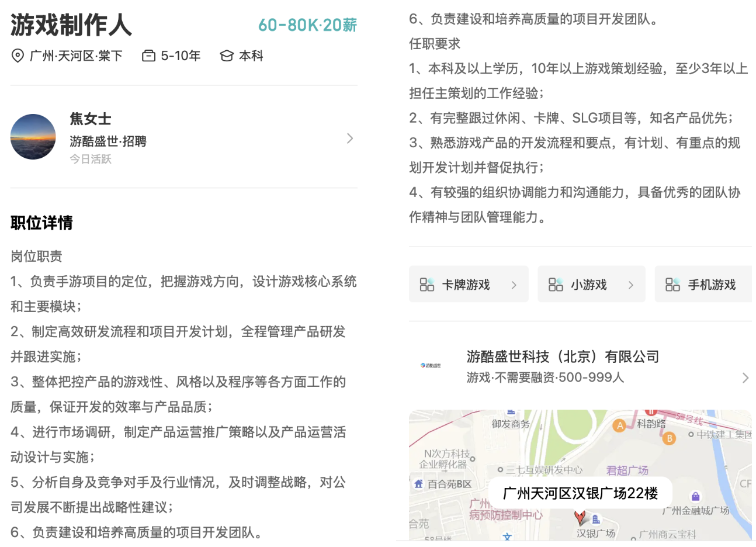Click the chevron on the 卡牌游戏 tag

click(x=514, y=285)
